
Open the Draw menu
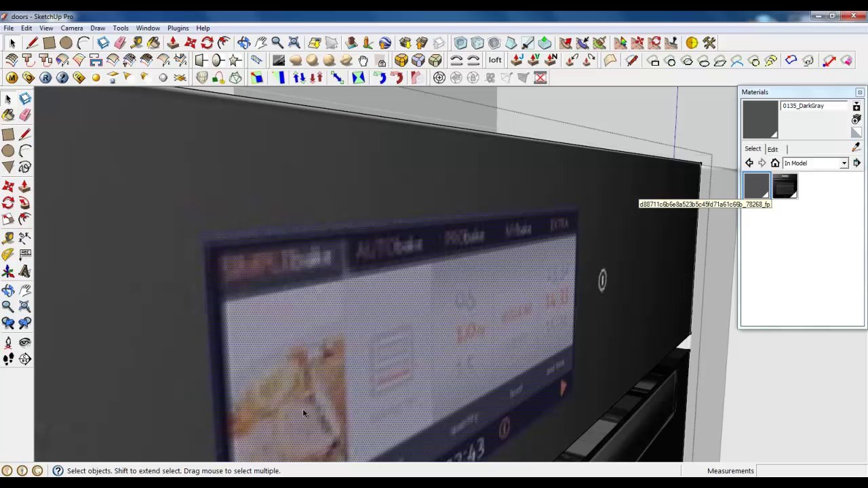click(98, 28)
